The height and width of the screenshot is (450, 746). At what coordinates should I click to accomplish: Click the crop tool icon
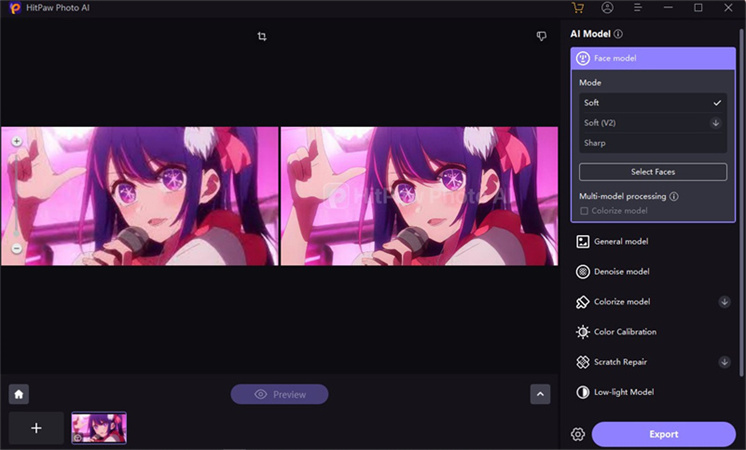[262, 37]
